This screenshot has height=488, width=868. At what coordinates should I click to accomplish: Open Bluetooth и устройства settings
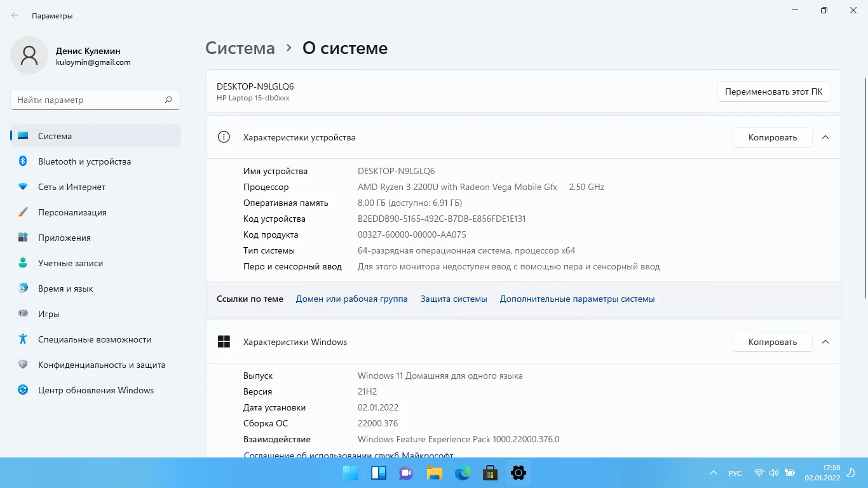pos(95,161)
